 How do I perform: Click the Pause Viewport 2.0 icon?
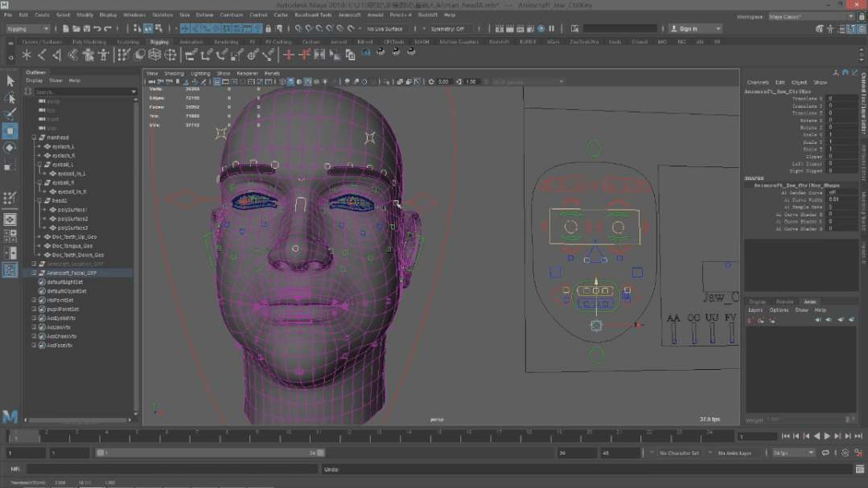tap(551, 29)
